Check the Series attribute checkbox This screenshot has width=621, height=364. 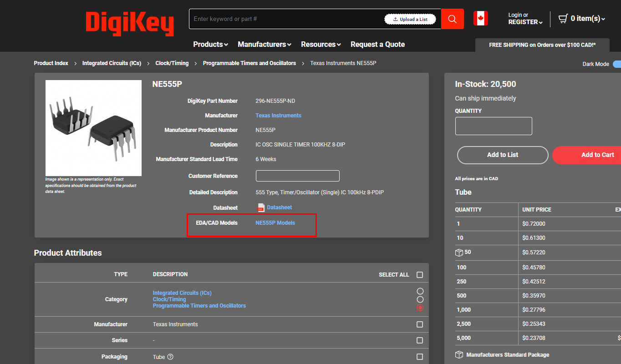[x=420, y=340]
